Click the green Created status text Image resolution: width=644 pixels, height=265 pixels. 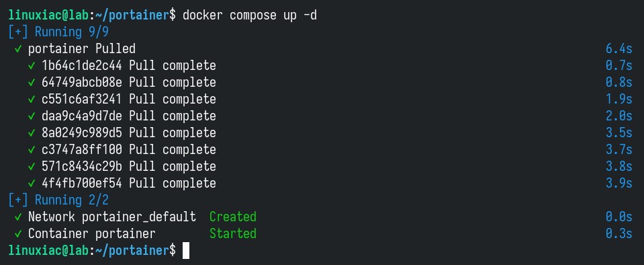(233, 217)
